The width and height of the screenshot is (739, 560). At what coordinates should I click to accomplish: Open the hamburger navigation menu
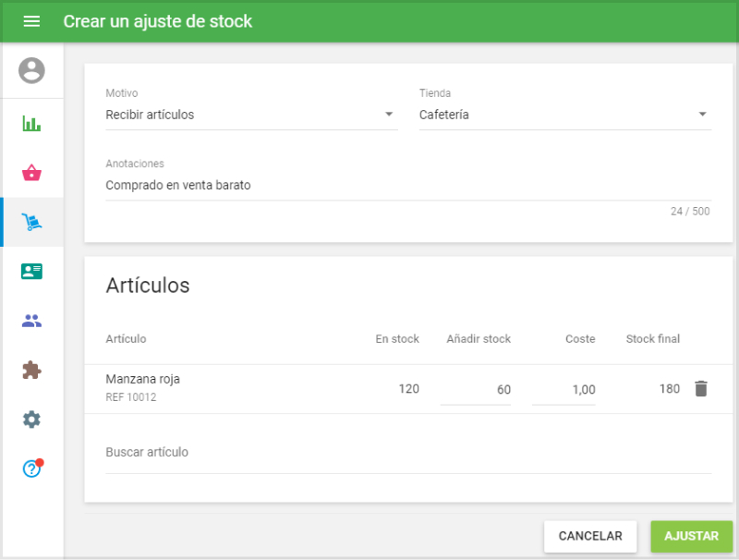pos(30,21)
